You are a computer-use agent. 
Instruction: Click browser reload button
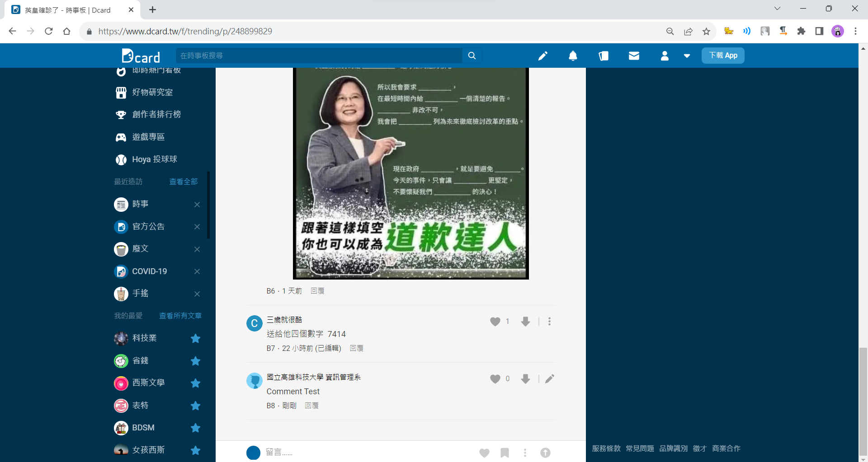coord(49,31)
